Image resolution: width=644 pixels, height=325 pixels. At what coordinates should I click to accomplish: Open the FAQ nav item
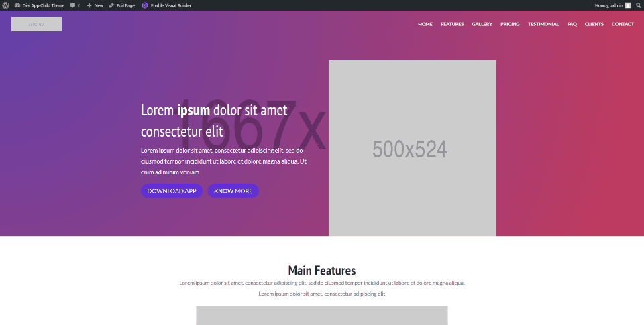[572, 24]
